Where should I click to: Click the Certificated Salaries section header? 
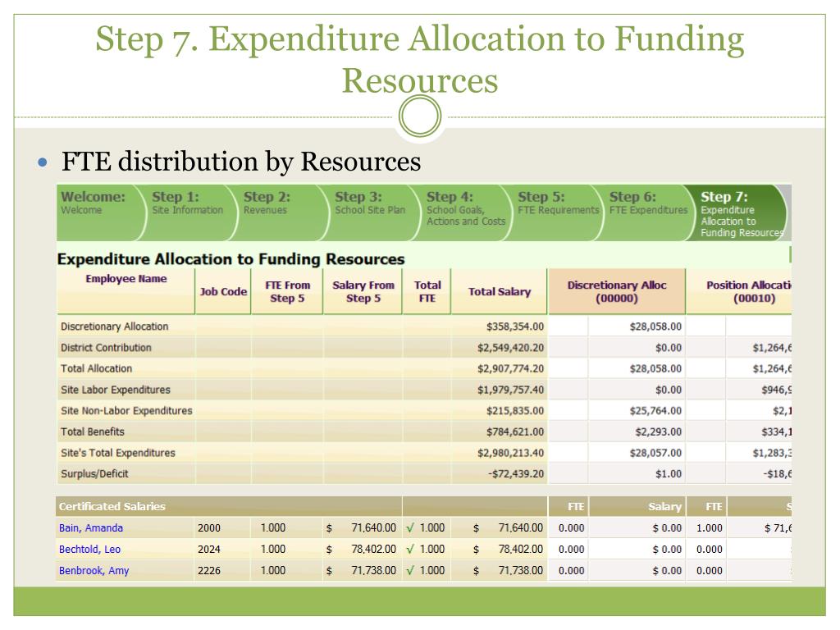[x=112, y=506]
